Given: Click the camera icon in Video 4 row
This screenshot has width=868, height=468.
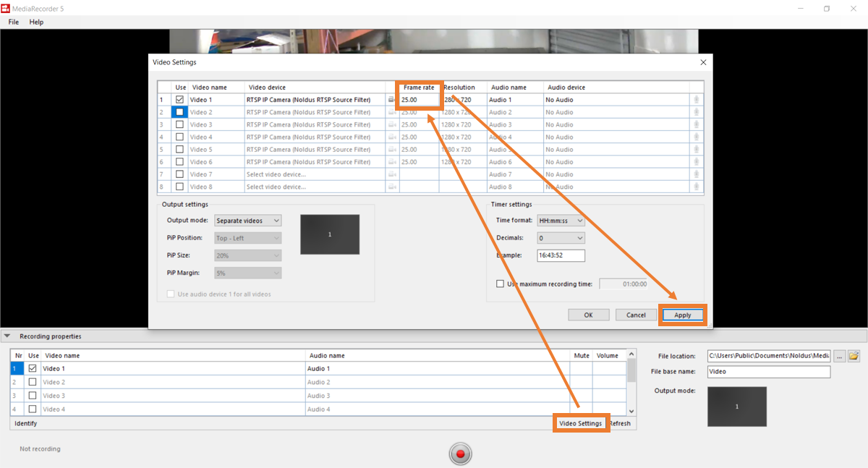Looking at the screenshot, I should 391,137.
